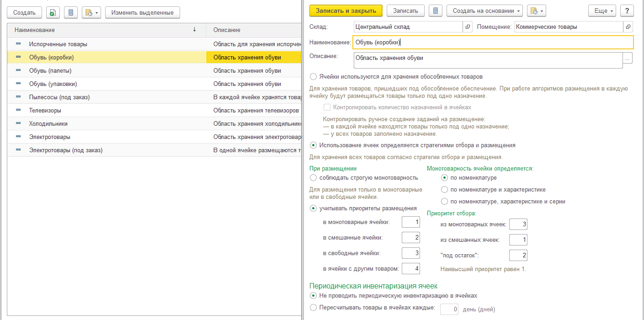Click the list icon in left panel toolbar
Screen dimensions: 644x320
71,13
